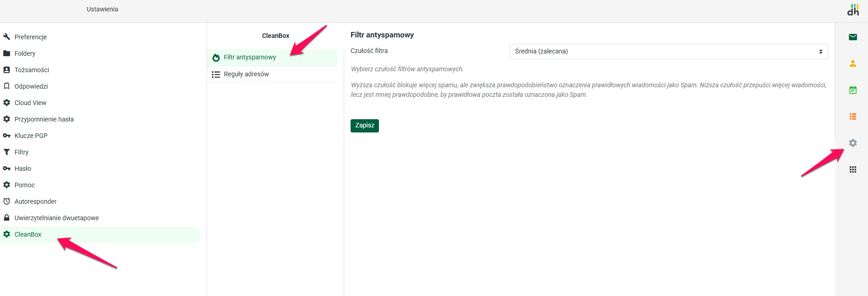Open the Foldery settings section

coord(25,53)
